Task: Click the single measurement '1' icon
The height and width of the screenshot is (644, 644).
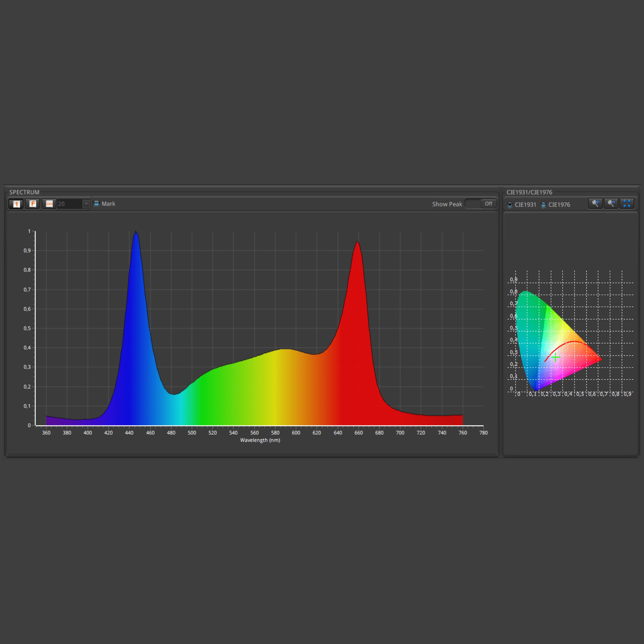Action: 16,204
